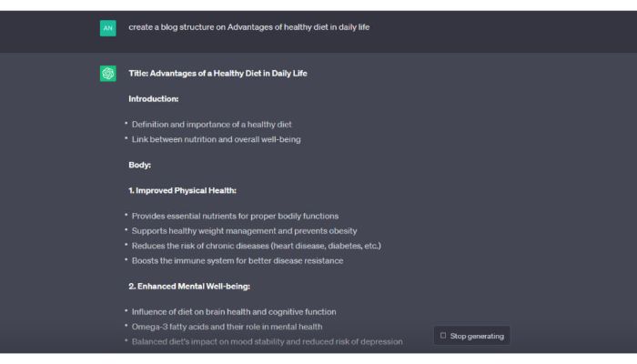The width and height of the screenshot is (637, 364).
Task: Click the user prompt about blog structure
Action: click(249, 27)
